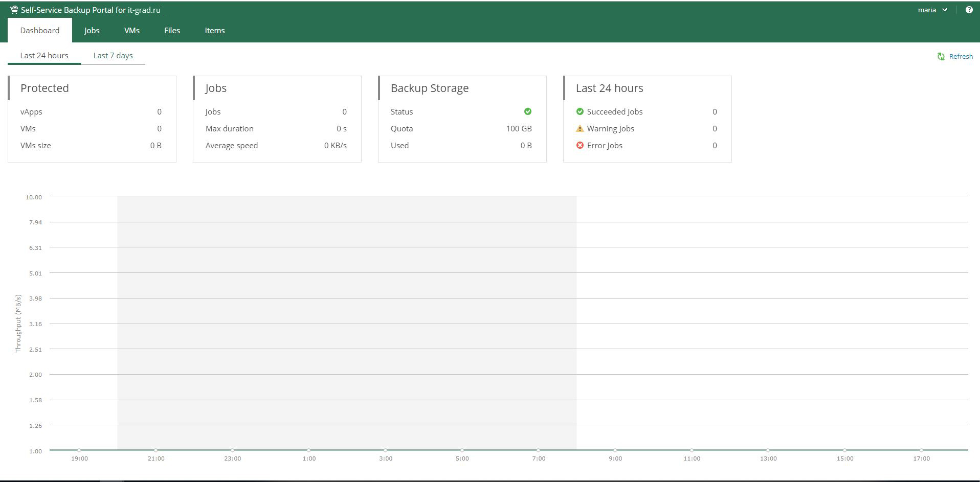Click the chart data point at 21:00
This screenshot has width=980, height=482.
(156, 450)
